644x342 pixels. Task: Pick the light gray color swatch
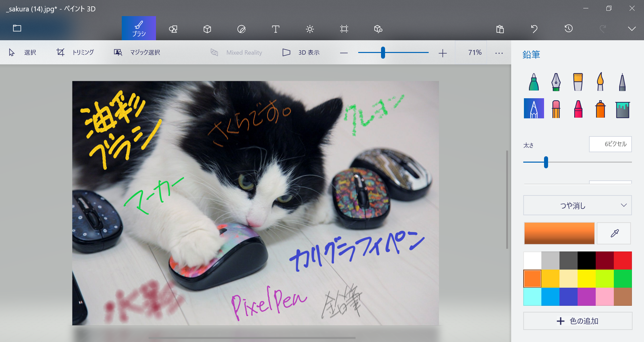tap(550, 261)
